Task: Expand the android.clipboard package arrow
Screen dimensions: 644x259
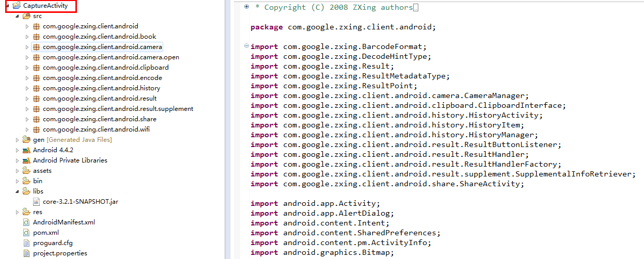Action: click(27, 68)
